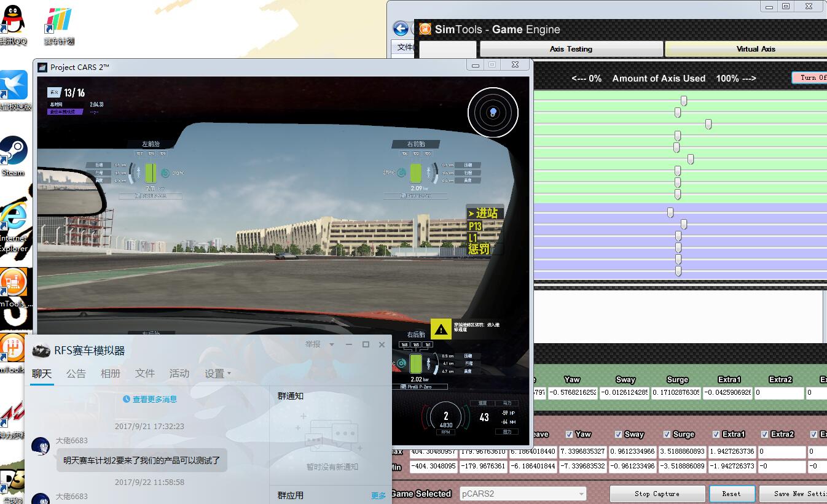Click the Surge output value field
The width and height of the screenshot is (827, 504).
tap(676, 393)
